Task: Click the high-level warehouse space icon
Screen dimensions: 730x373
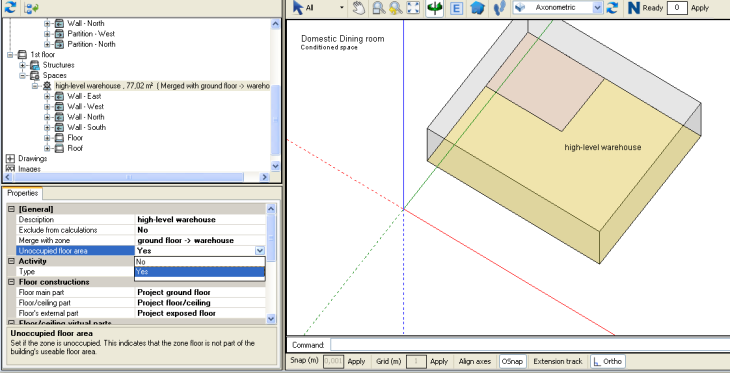Action: point(47,86)
